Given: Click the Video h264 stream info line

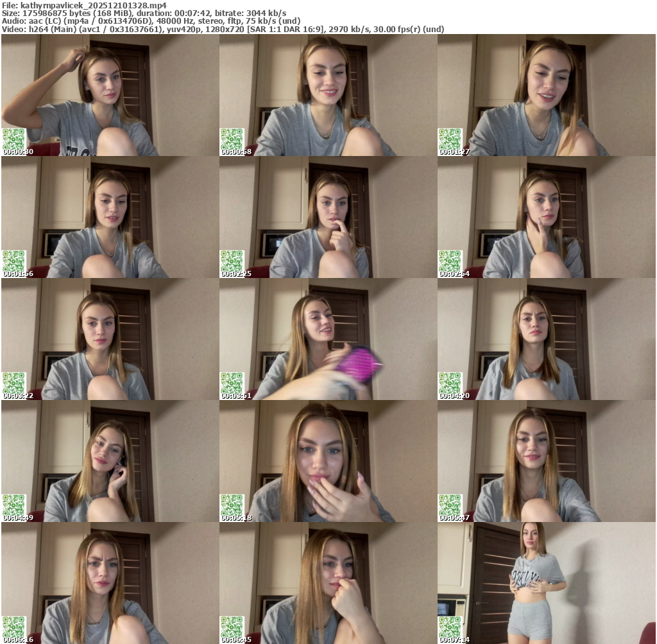Looking at the screenshot, I should pyautogui.click(x=223, y=29).
